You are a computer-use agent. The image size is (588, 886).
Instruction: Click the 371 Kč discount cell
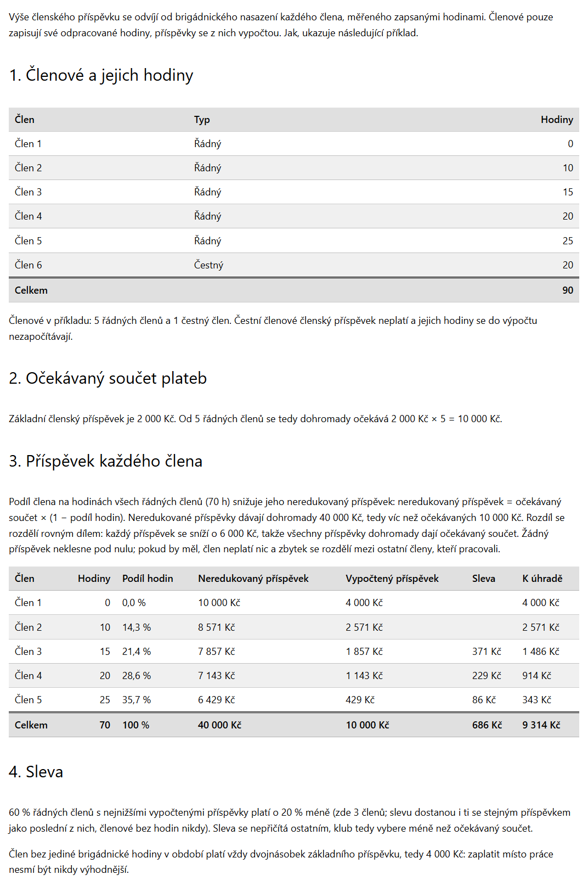(x=487, y=652)
